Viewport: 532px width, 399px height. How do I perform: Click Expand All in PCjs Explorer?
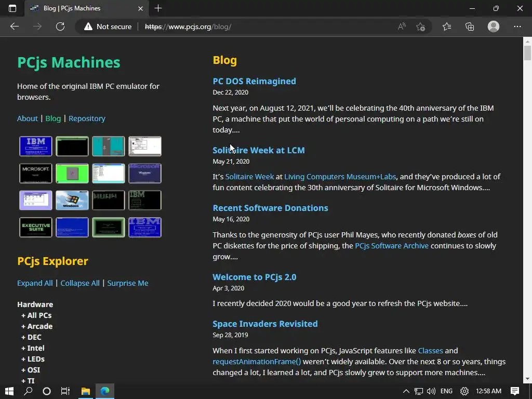click(x=35, y=283)
